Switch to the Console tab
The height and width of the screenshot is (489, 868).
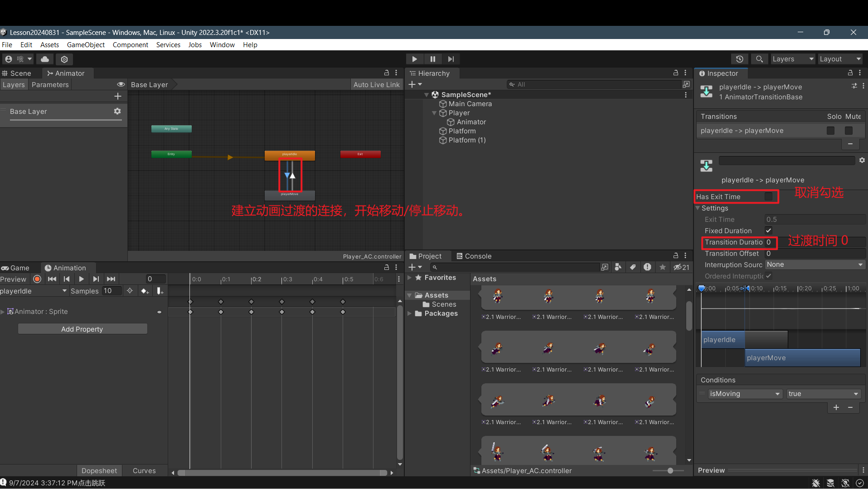click(474, 256)
